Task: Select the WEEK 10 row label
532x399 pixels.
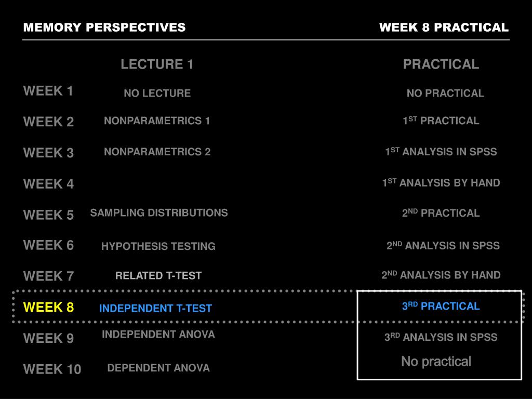Action: [x=52, y=369]
